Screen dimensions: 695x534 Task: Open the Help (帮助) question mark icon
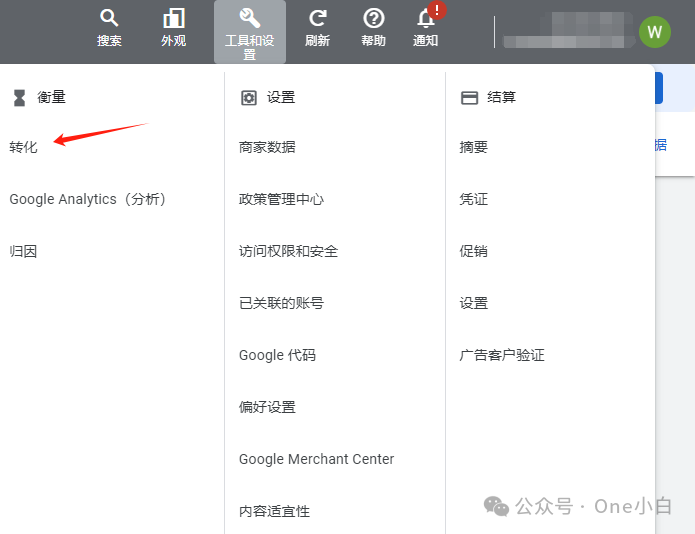(x=373, y=18)
